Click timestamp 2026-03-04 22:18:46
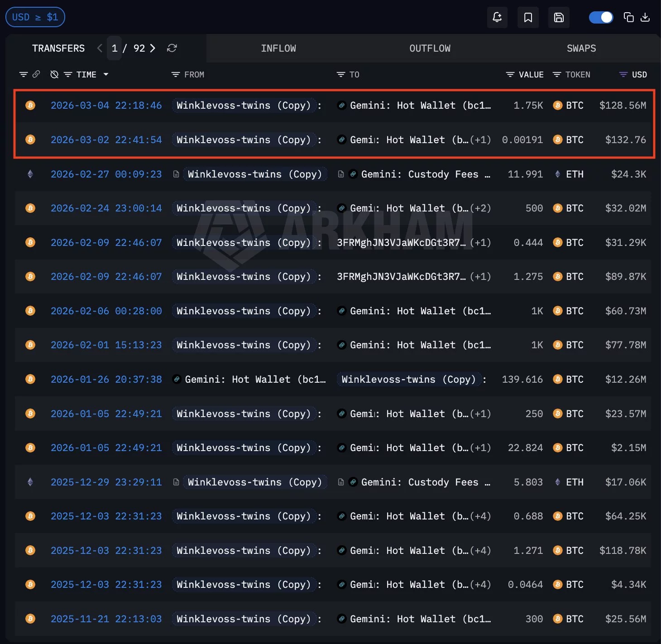 click(x=106, y=105)
